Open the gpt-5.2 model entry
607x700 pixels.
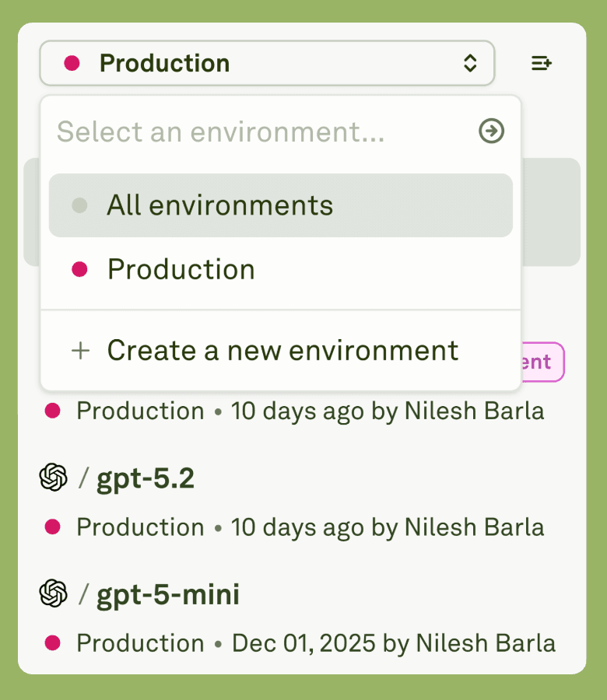(x=145, y=478)
